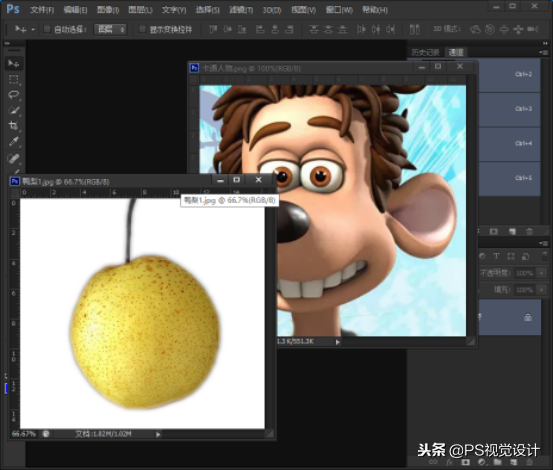Viewport: 553px width, 470px height.
Task: Click Distribute Top Edges icon
Action: tap(314, 29)
